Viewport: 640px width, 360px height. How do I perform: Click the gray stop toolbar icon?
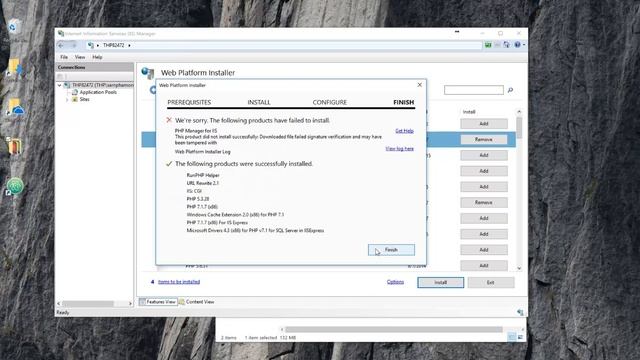click(497, 45)
